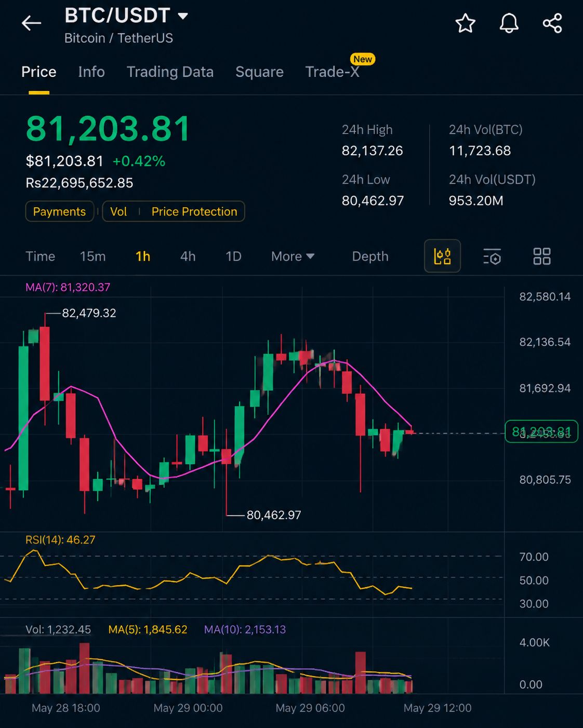Add BTC/USDT to favorites with star icon
This screenshot has height=728, width=583.
tap(465, 23)
